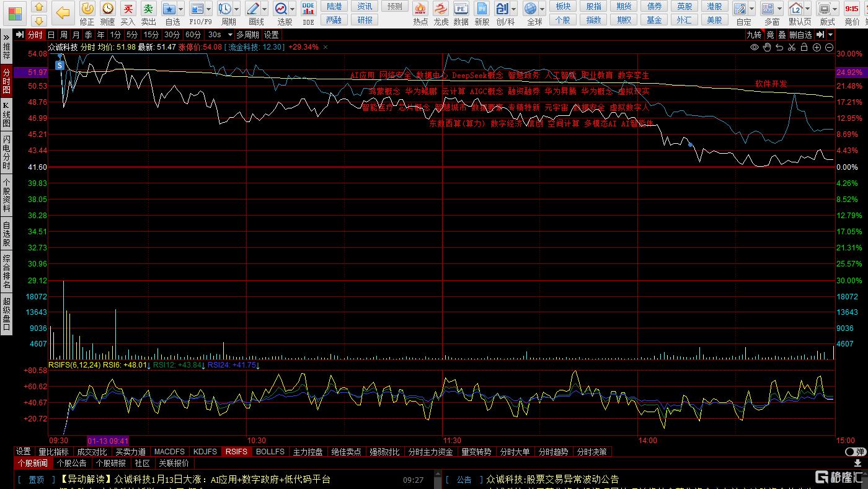Select the RSIFS indicator tab
The image size is (868, 489).
[236, 452]
